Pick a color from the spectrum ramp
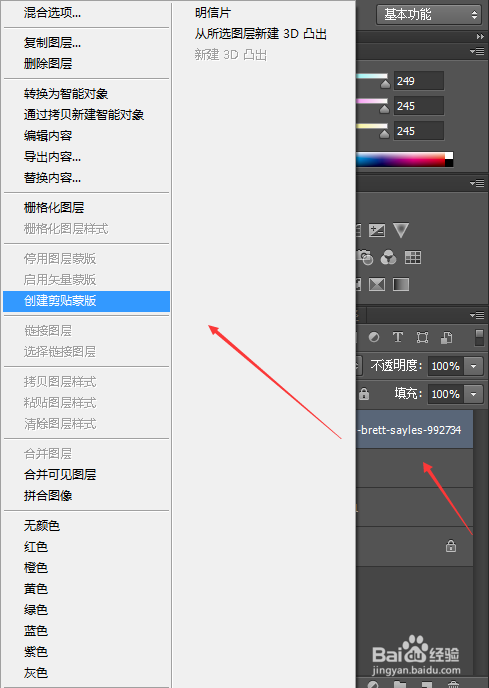Image resolution: width=489 pixels, height=688 pixels. 400,159
